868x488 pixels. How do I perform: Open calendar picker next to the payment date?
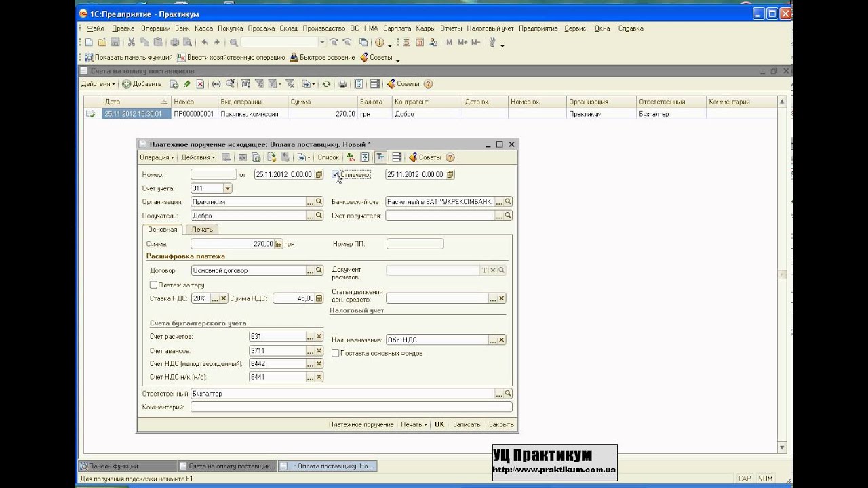point(450,174)
